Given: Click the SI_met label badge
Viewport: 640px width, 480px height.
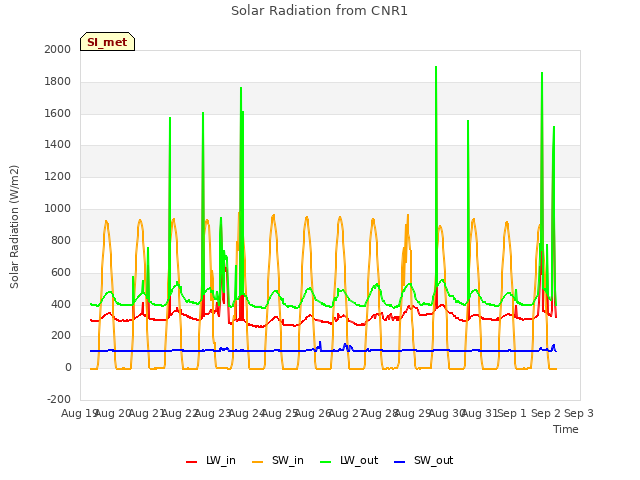Looking at the screenshot, I should [x=107, y=42].
